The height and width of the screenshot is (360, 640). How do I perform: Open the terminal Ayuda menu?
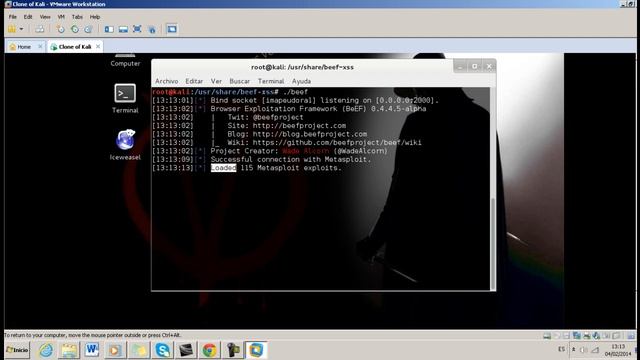(x=301, y=81)
